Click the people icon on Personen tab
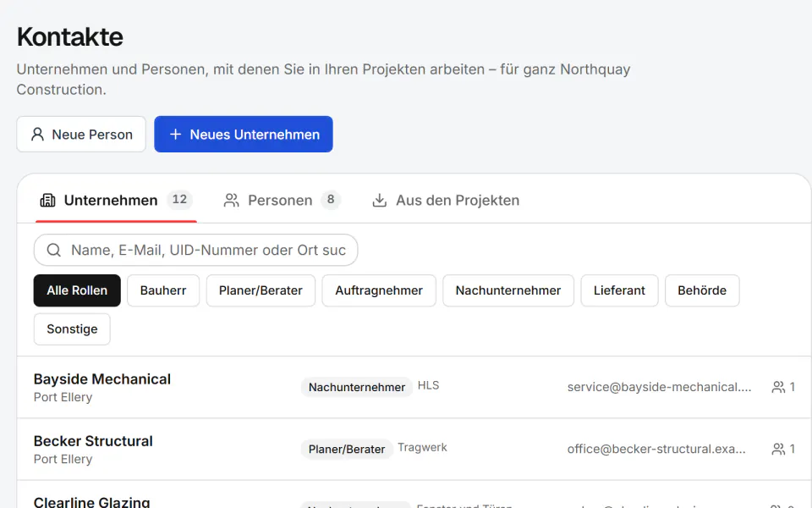 coord(232,200)
